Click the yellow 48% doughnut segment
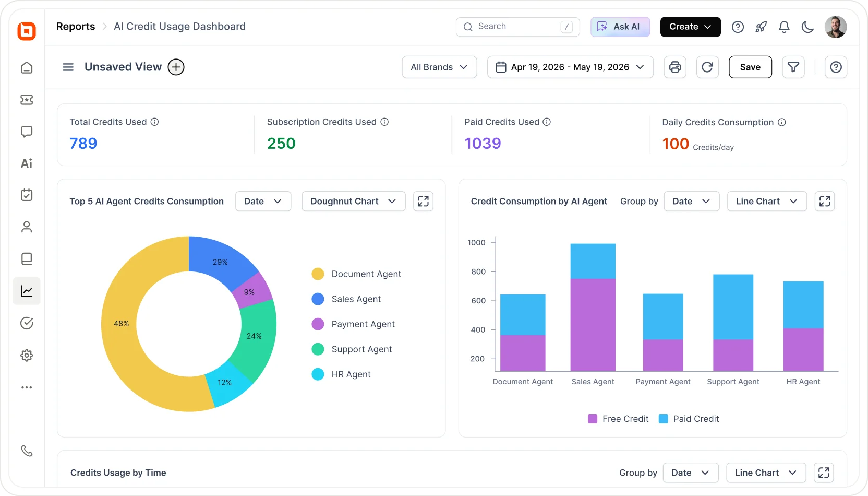 point(121,324)
